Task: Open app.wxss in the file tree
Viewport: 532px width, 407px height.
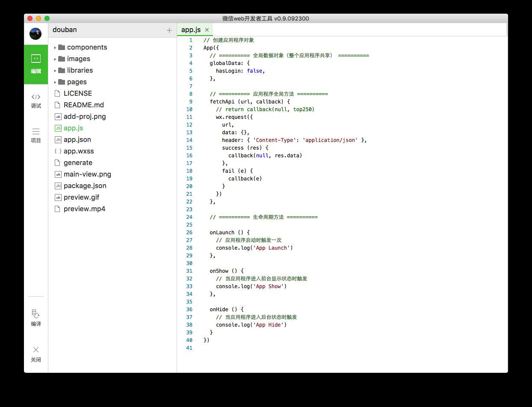Action: (79, 151)
